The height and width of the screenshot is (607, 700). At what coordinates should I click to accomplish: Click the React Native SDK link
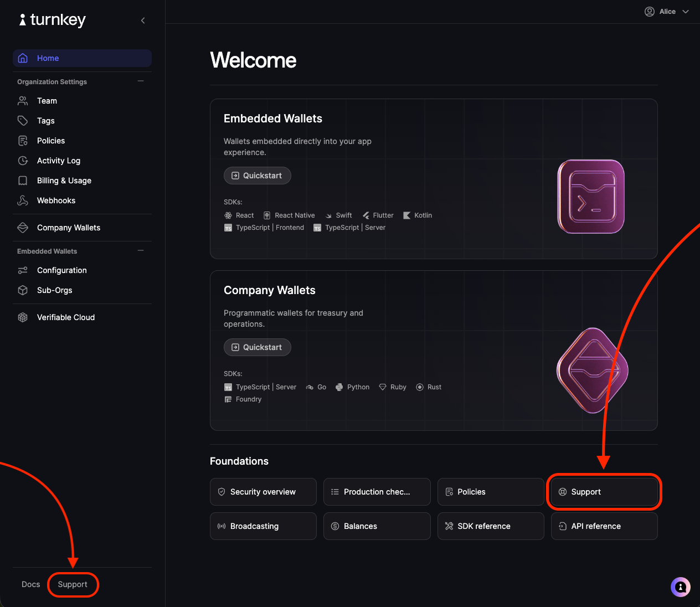[289, 215]
